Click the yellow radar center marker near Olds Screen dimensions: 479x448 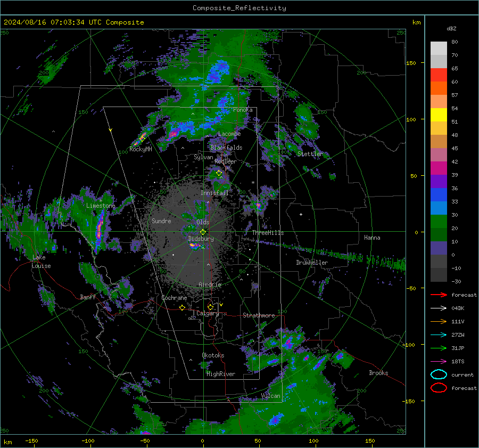(203, 232)
